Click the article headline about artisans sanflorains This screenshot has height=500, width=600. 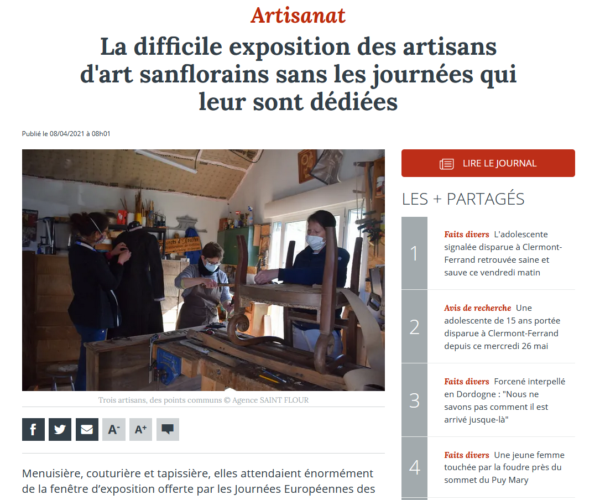pyautogui.click(x=298, y=74)
